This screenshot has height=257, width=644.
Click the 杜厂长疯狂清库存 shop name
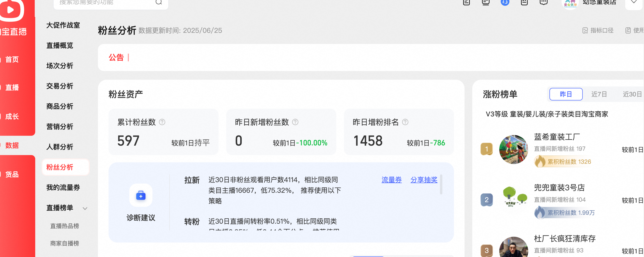pos(565,238)
